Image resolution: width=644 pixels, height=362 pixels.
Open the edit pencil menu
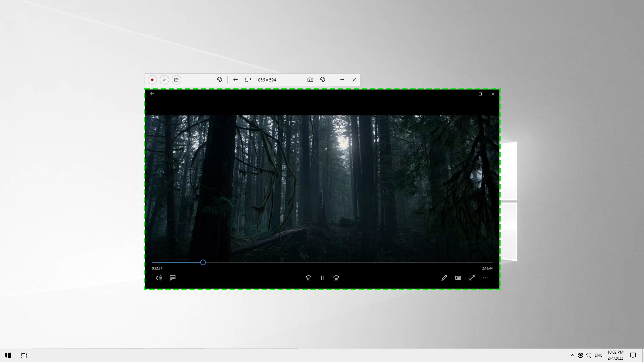[x=444, y=278]
